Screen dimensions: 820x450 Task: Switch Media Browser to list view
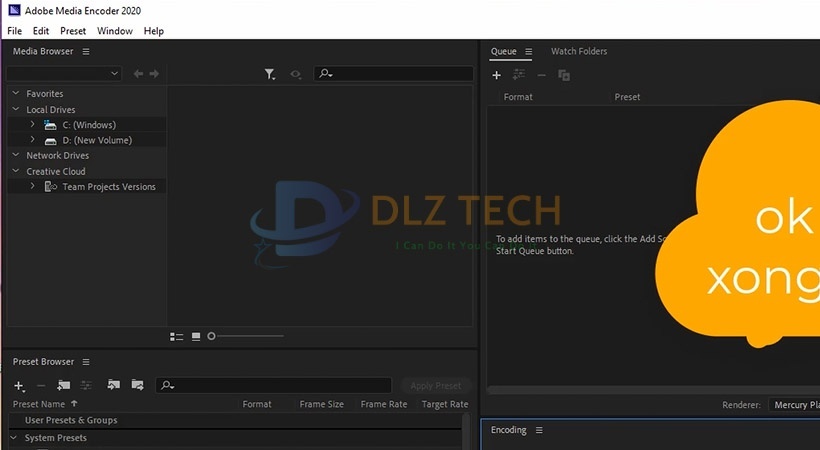[x=177, y=336]
